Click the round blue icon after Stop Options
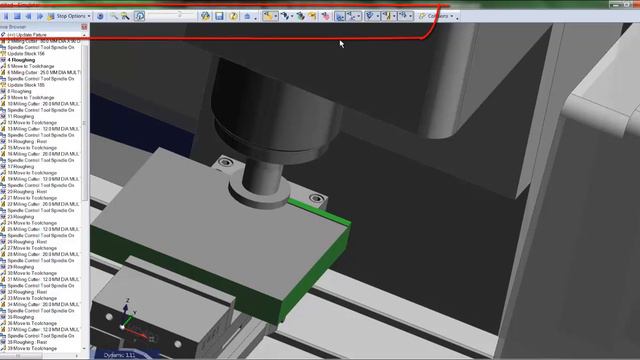The width and height of the screenshot is (640, 360). pyautogui.click(x=100, y=16)
